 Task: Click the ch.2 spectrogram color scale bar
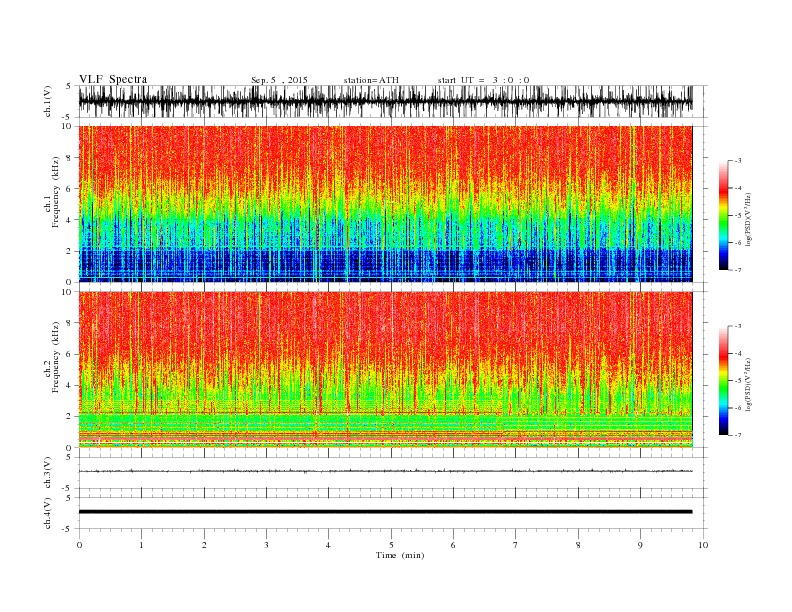[723, 380]
